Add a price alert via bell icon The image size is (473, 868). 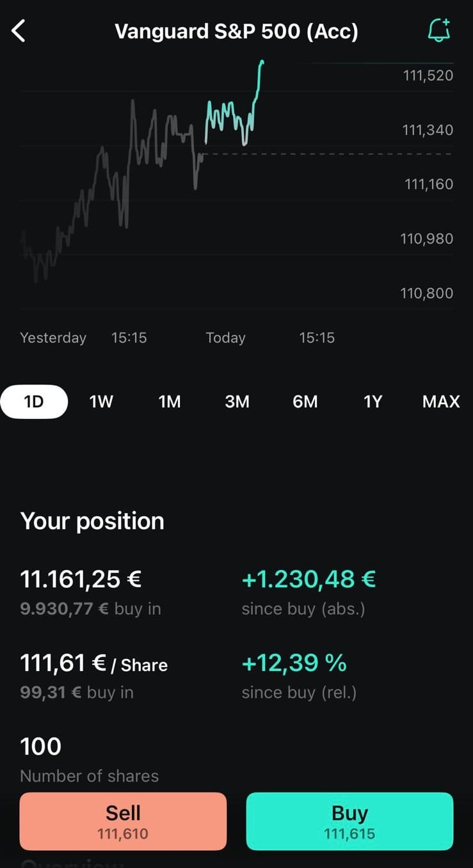pyautogui.click(x=439, y=30)
